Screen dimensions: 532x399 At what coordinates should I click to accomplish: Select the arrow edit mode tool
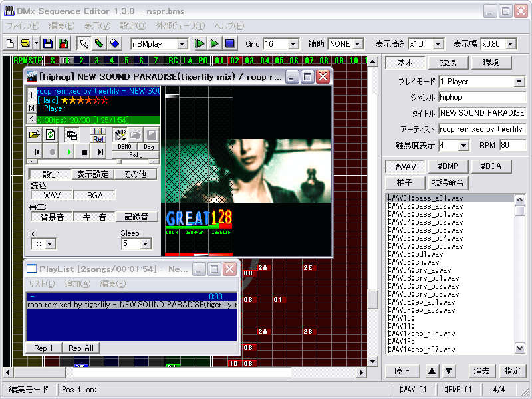(84, 44)
